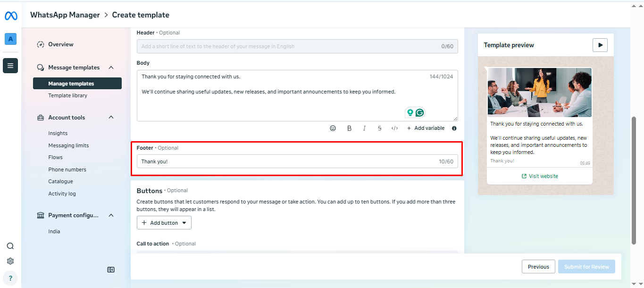The image size is (644, 288).
Task: Click Submit for Review button
Action: point(586,267)
